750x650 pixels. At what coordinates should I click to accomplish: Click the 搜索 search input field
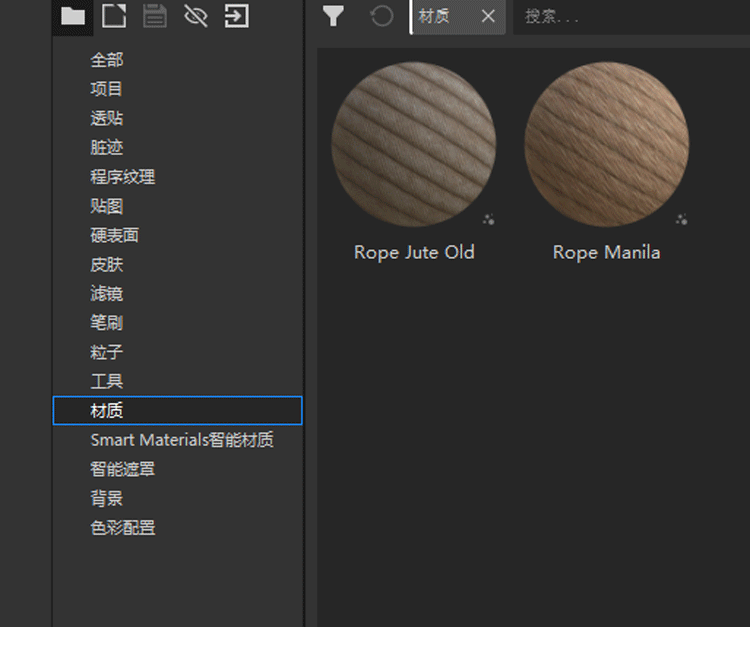(x=630, y=16)
